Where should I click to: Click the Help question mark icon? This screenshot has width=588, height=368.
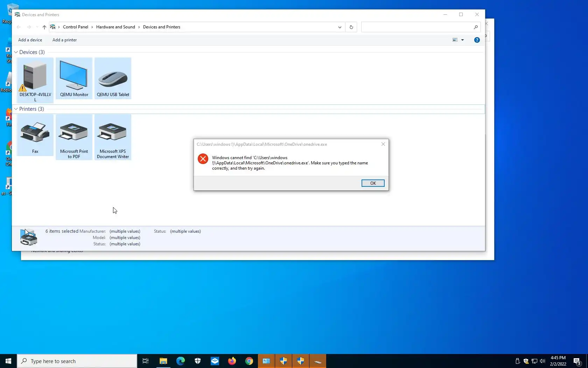click(x=477, y=40)
